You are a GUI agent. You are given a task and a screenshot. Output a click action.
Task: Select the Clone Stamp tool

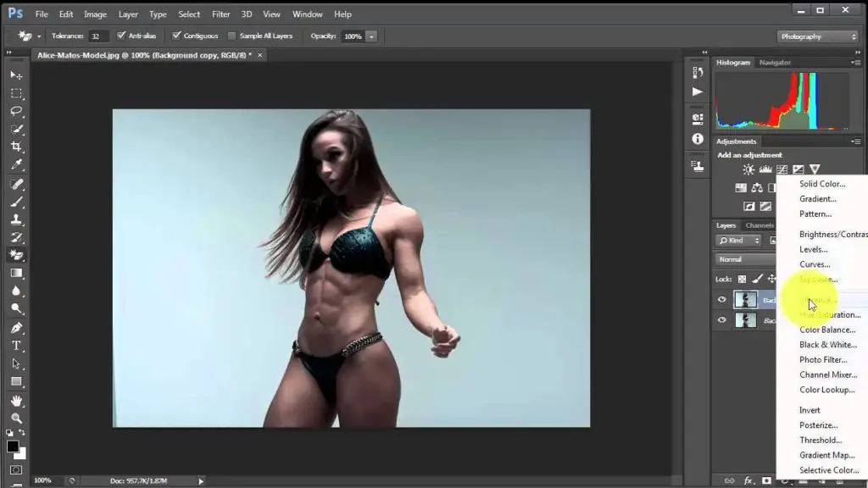[16, 219]
